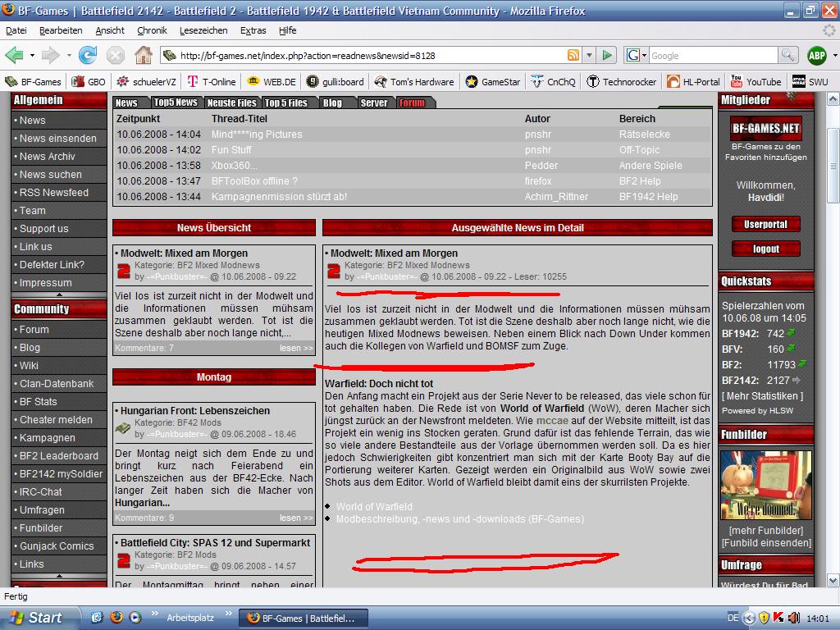Open the Adblock Plus dropdown arrow
840x630 pixels.
click(x=834, y=55)
